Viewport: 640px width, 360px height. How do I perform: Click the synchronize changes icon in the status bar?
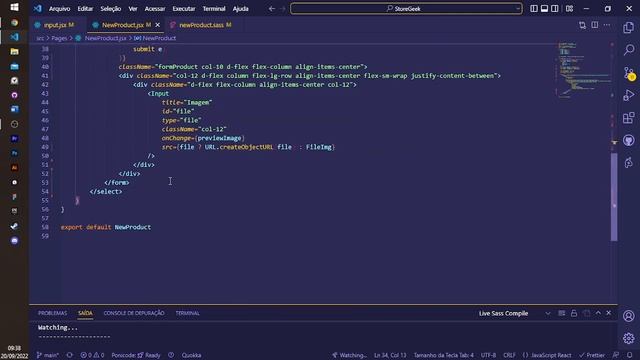coord(70,355)
